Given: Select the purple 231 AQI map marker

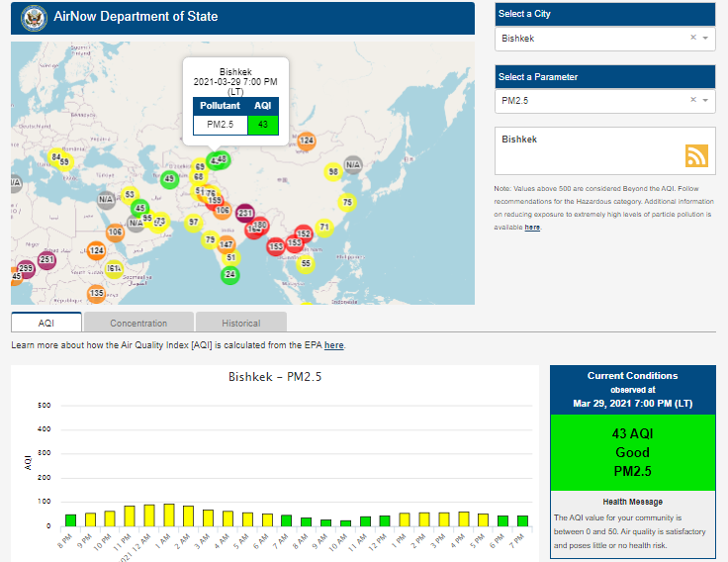Looking at the screenshot, I should 246,214.
